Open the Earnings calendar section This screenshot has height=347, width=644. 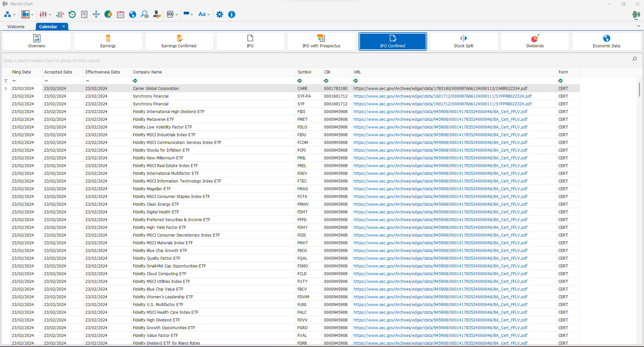pyautogui.click(x=108, y=41)
